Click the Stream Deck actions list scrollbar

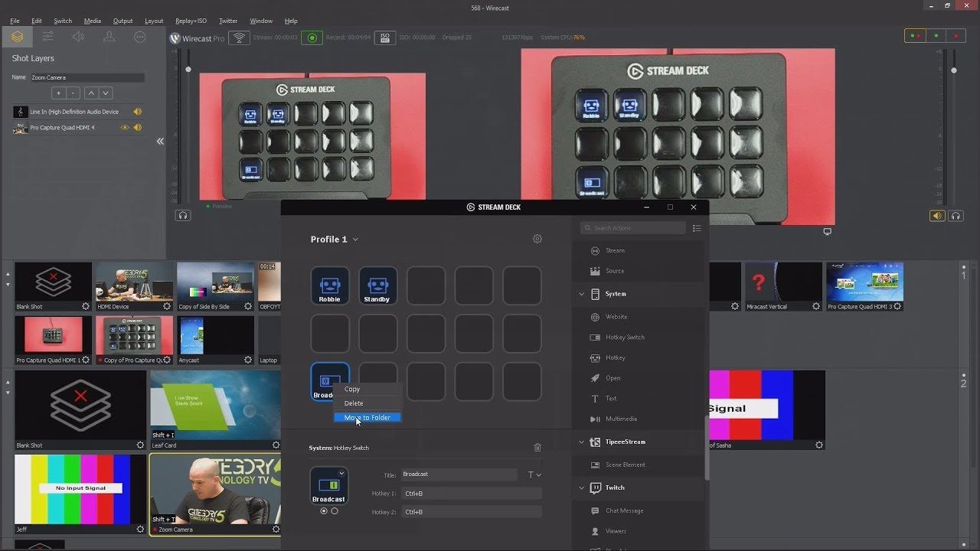click(x=707, y=448)
